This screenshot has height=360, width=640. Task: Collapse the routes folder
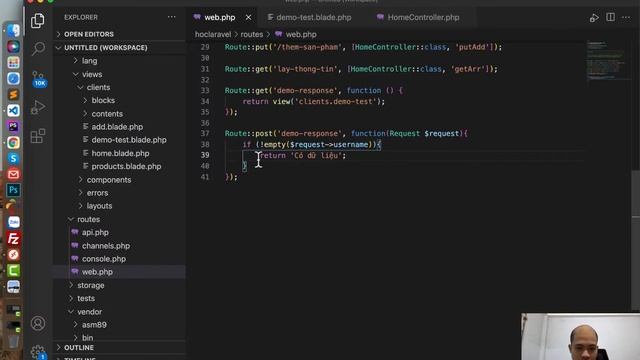point(89,220)
